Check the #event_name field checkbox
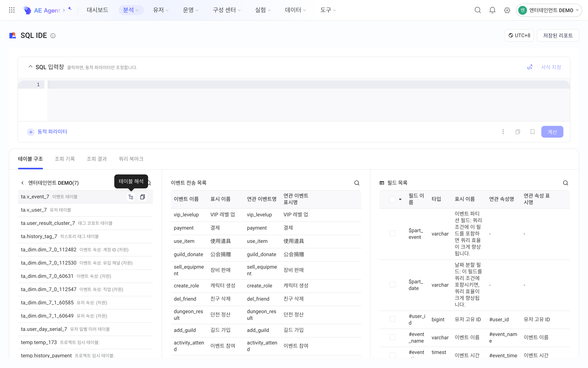The width and height of the screenshot is (588, 368). tap(392, 337)
